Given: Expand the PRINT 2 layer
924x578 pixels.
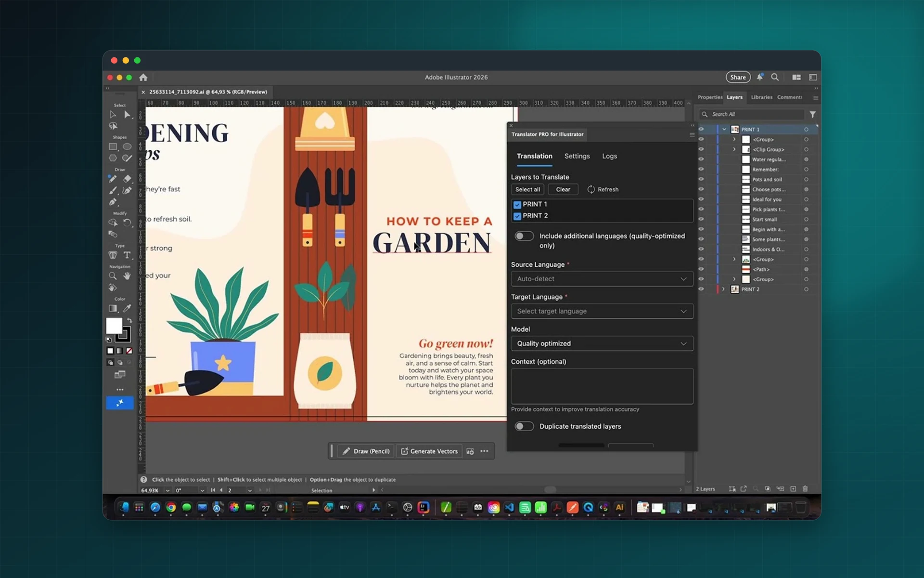Looking at the screenshot, I should pos(723,289).
